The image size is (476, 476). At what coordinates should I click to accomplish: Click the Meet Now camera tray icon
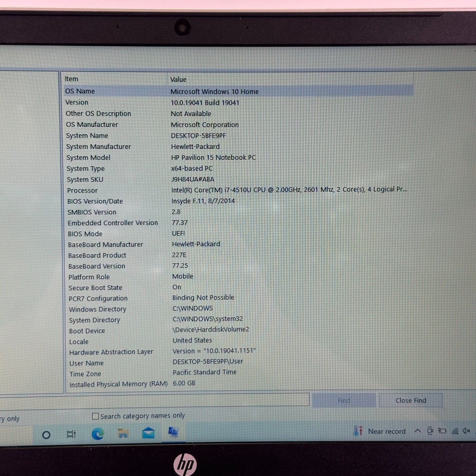pyautogui.click(x=430, y=431)
